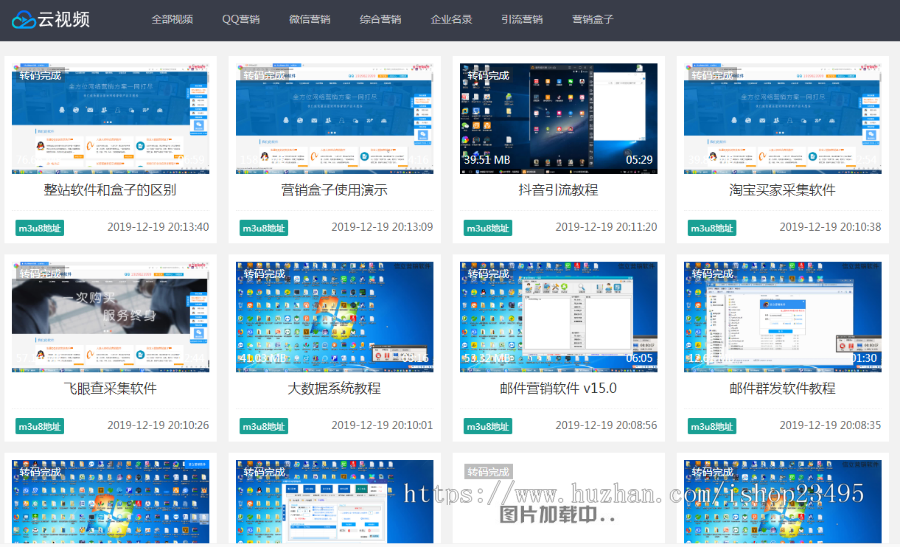The image size is (900, 547).
Task: Click timestamp 2019-12-19 20:08:35
Action: click(830, 425)
